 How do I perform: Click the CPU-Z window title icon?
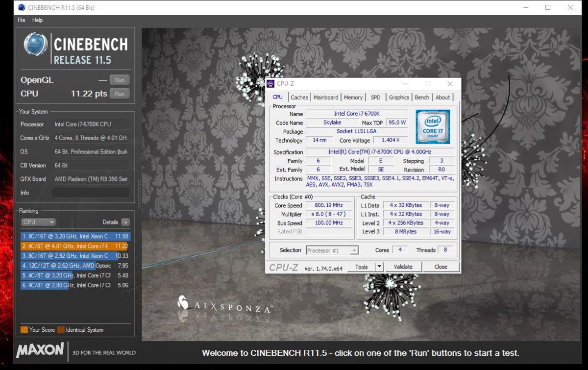[x=271, y=84]
